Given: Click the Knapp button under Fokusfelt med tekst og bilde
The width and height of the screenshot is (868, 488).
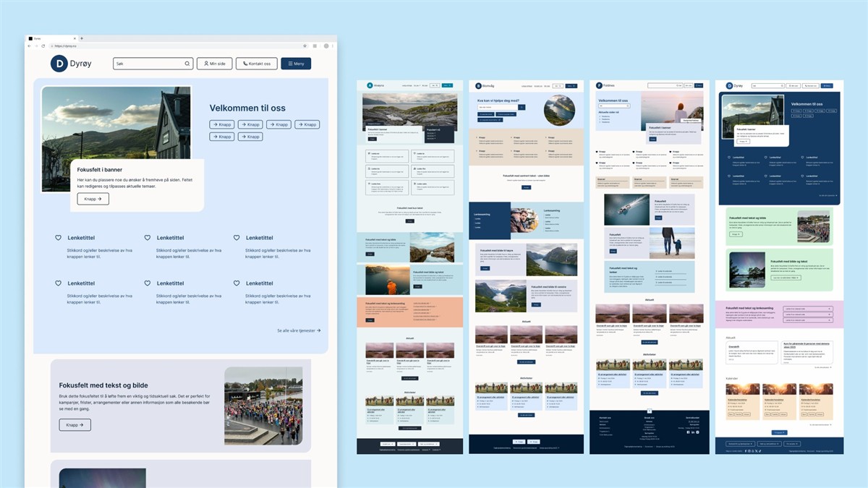Looking at the screenshot, I should (x=75, y=425).
